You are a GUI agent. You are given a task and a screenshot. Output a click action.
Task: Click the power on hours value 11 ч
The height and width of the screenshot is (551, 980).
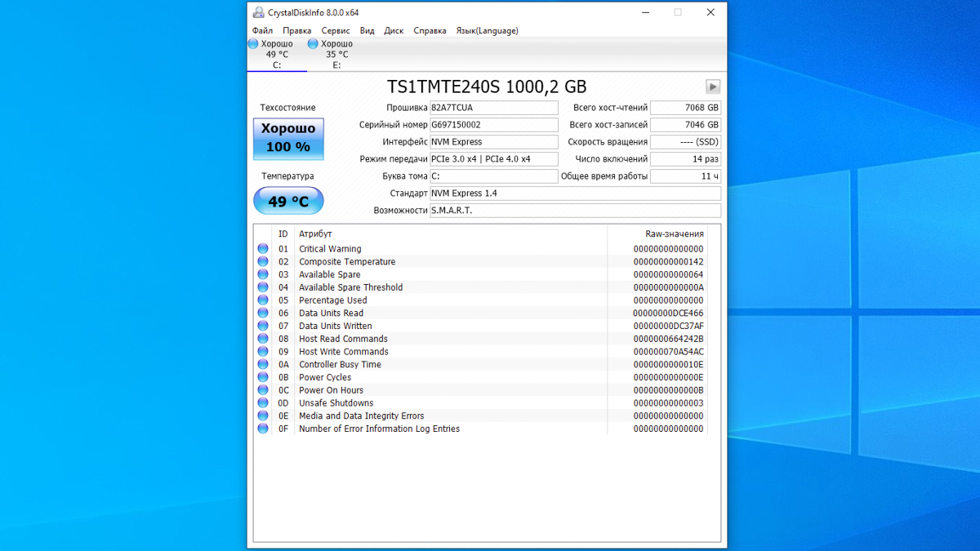tap(686, 176)
